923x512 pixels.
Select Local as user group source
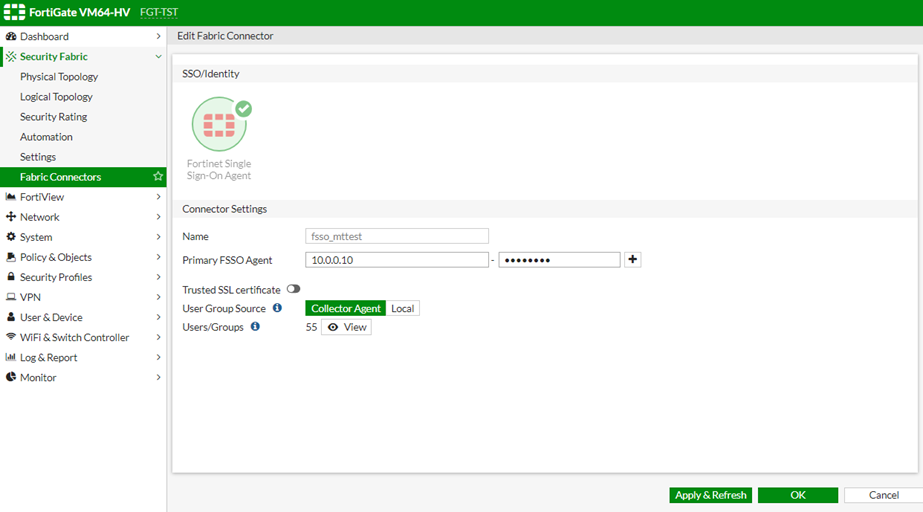pos(403,308)
